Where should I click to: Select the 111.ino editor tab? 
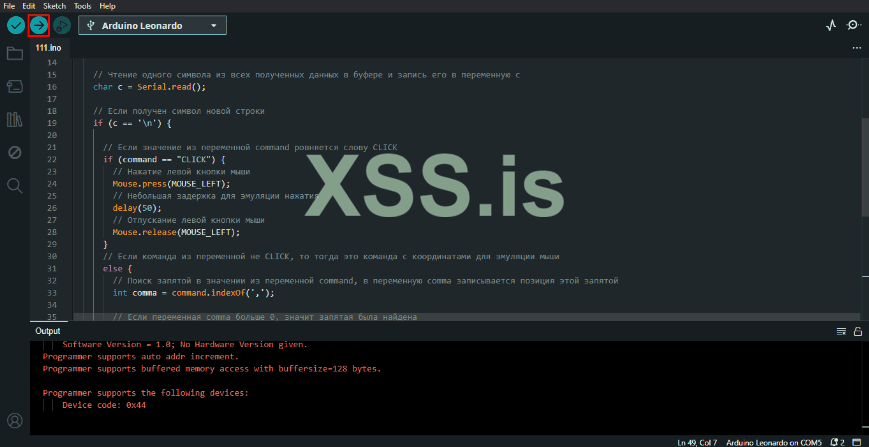(49, 48)
